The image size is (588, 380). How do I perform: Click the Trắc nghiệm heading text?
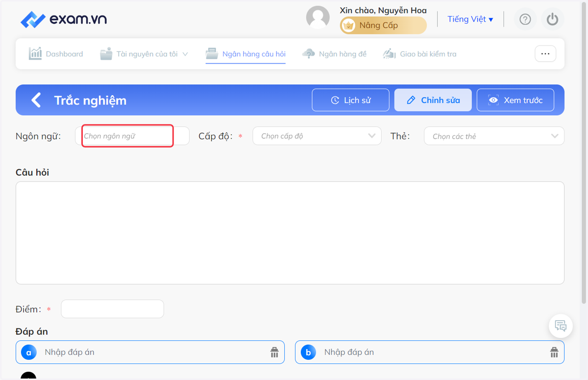tap(90, 100)
